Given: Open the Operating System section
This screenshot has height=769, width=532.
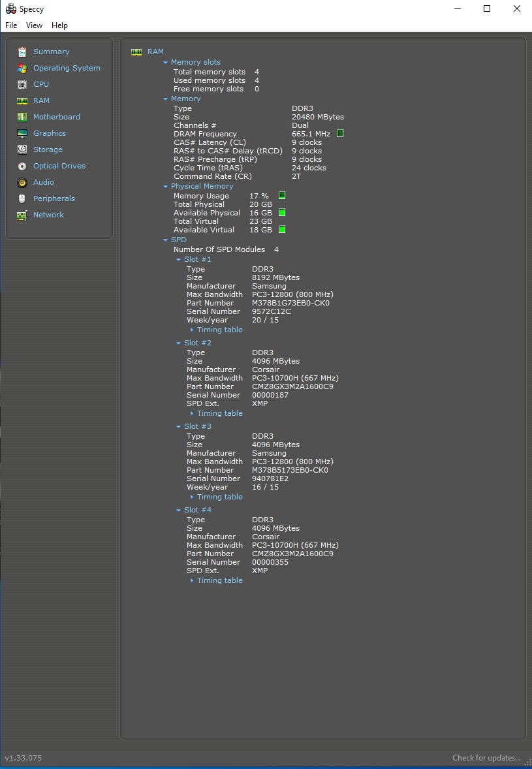Looking at the screenshot, I should pyautogui.click(x=67, y=68).
